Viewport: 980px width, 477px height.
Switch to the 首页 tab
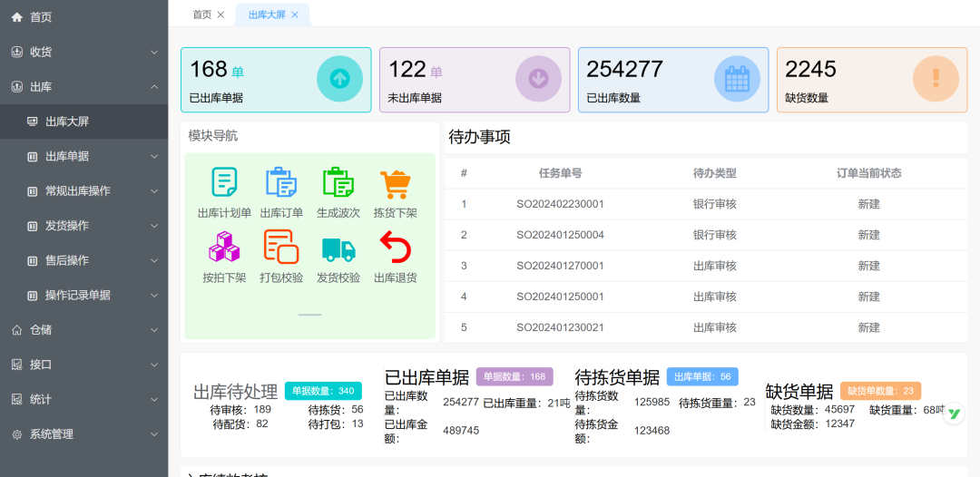tap(201, 15)
